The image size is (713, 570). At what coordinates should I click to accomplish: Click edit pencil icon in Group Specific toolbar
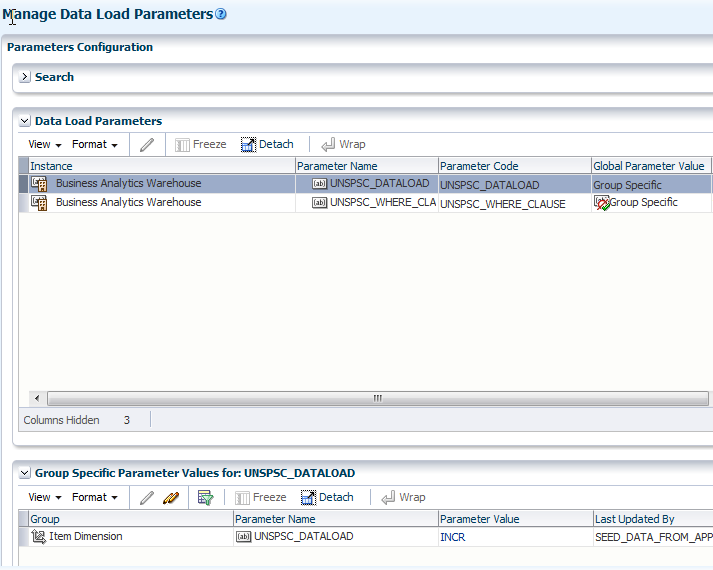147,498
